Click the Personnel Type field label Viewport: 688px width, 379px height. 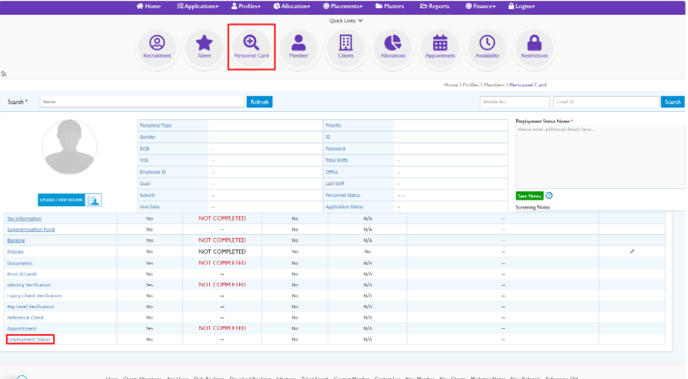point(155,125)
